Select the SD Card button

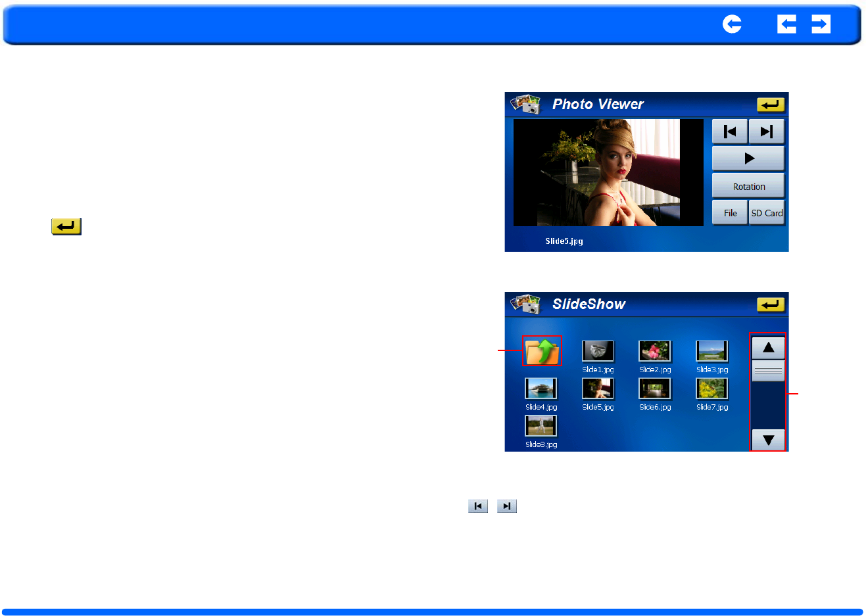(767, 213)
